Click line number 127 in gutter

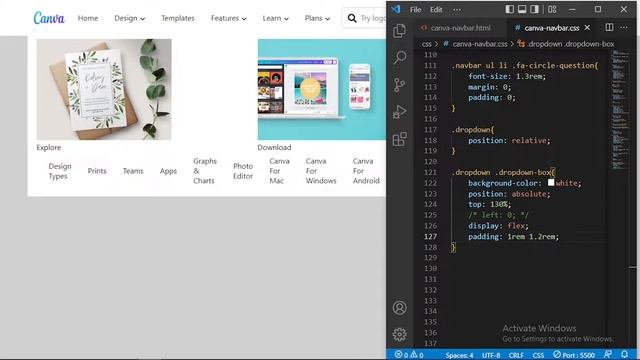430,236
